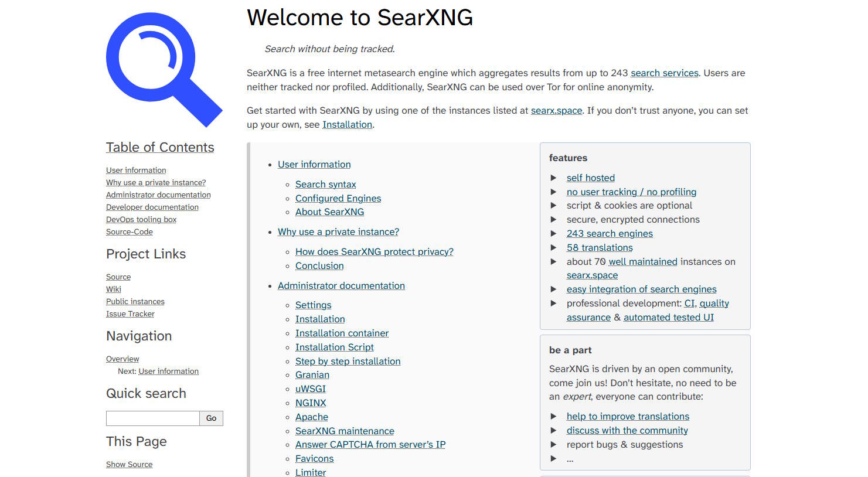
Task: Open Configured Engines page
Action: point(338,199)
